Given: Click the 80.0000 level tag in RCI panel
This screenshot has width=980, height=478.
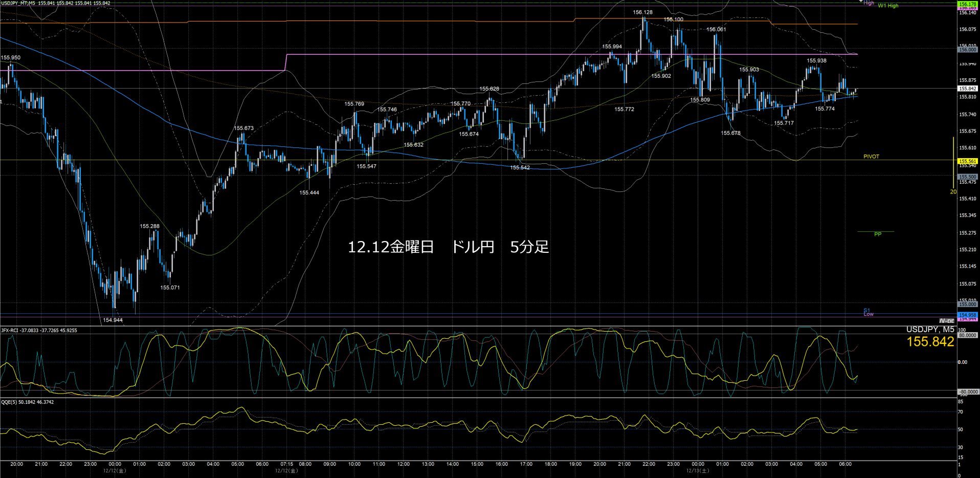Looking at the screenshot, I should pyautogui.click(x=967, y=336).
